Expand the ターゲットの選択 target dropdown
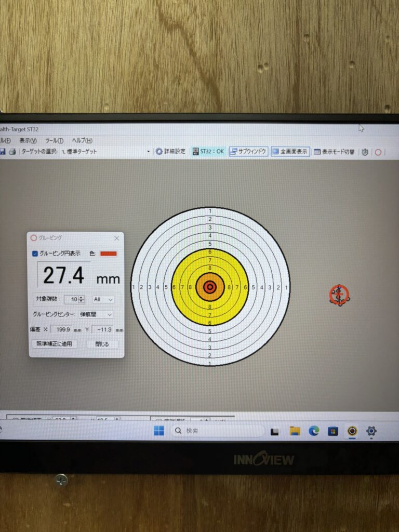 [x=148, y=152]
